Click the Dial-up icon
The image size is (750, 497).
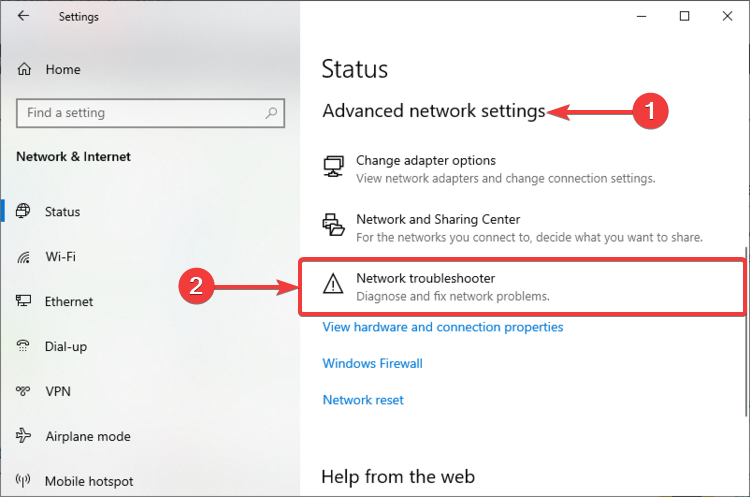pos(24,347)
